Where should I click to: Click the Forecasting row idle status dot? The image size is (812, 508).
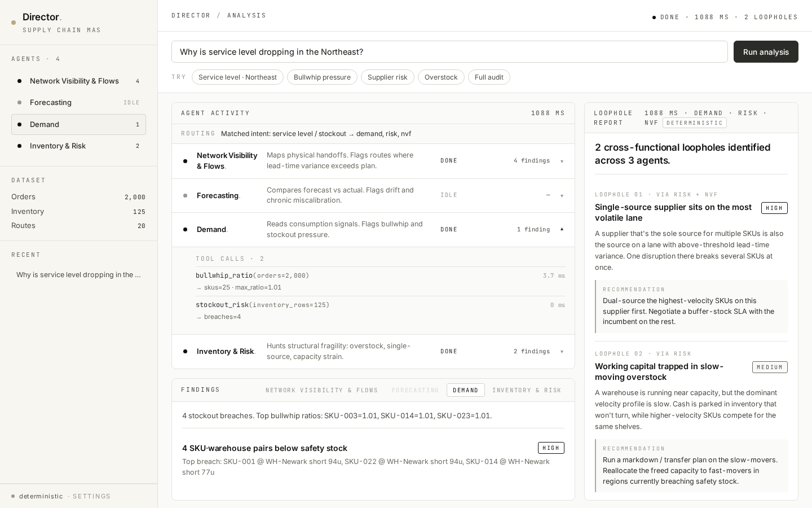185,196
